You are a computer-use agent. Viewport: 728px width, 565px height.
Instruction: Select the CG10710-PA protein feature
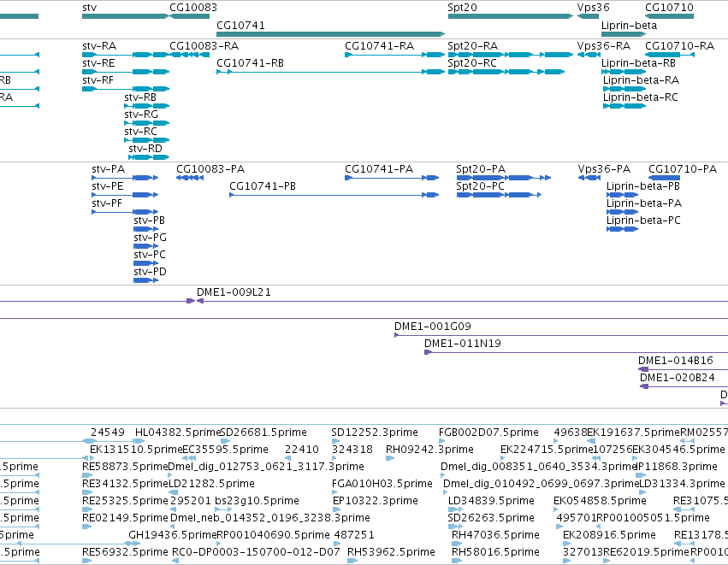[x=664, y=178]
